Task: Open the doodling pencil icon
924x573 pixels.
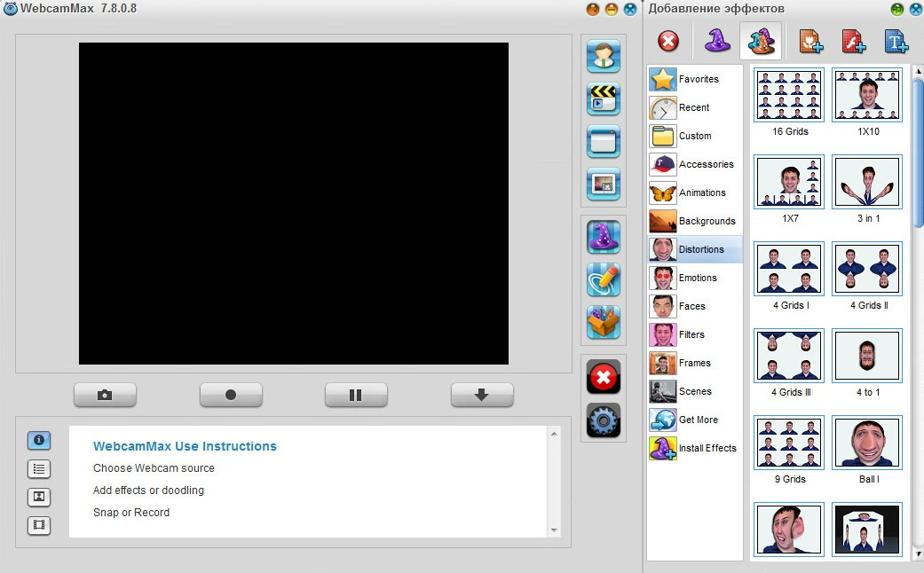Action: 603,279
